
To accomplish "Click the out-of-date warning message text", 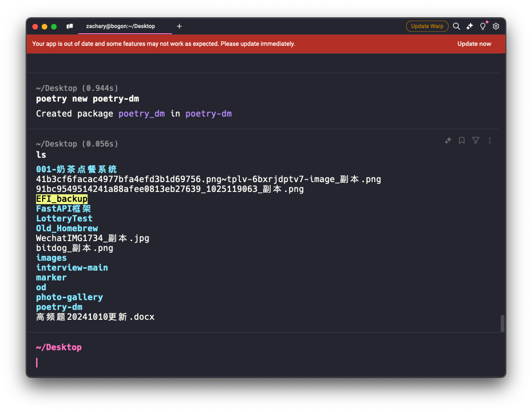I will click(x=163, y=44).
